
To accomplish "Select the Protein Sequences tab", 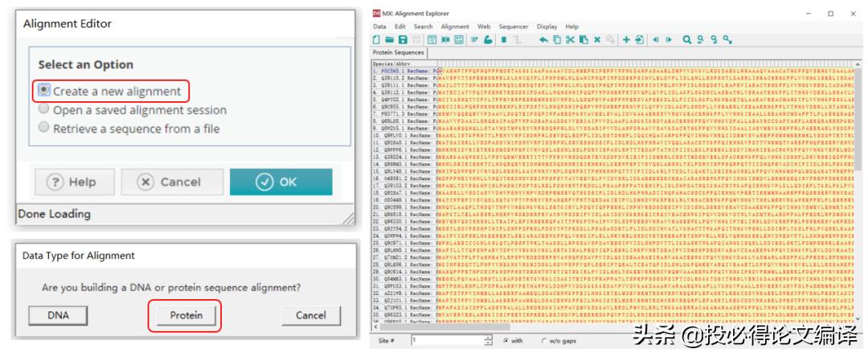I will point(399,52).
